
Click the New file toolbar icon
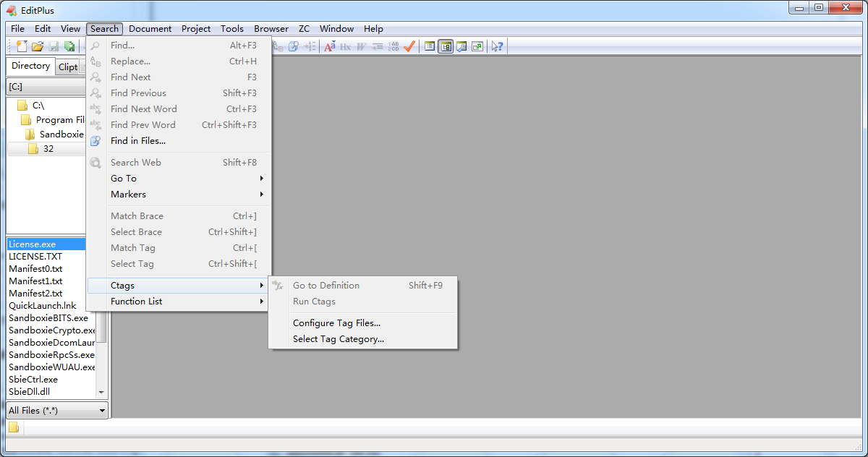(22, 46)
